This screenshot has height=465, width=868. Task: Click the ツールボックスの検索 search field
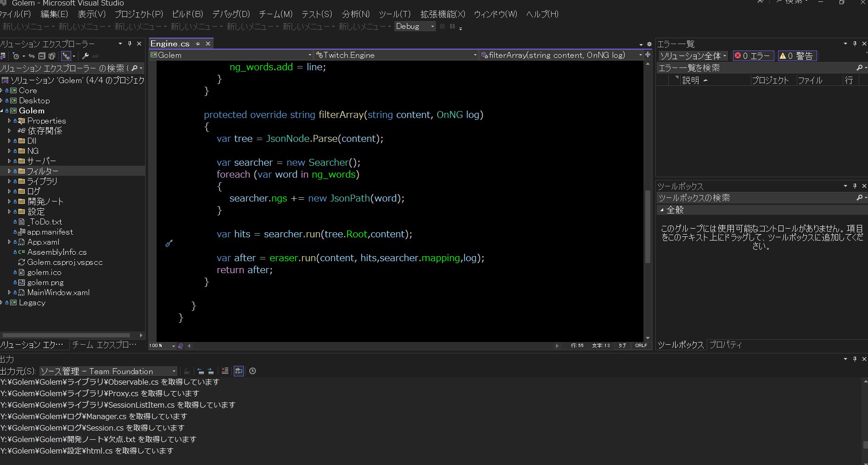pyautogui.click(x=756, y=198)
